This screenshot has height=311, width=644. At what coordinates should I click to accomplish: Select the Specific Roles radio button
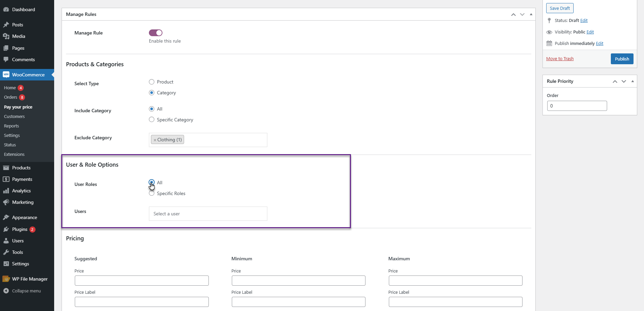[152, 193]
